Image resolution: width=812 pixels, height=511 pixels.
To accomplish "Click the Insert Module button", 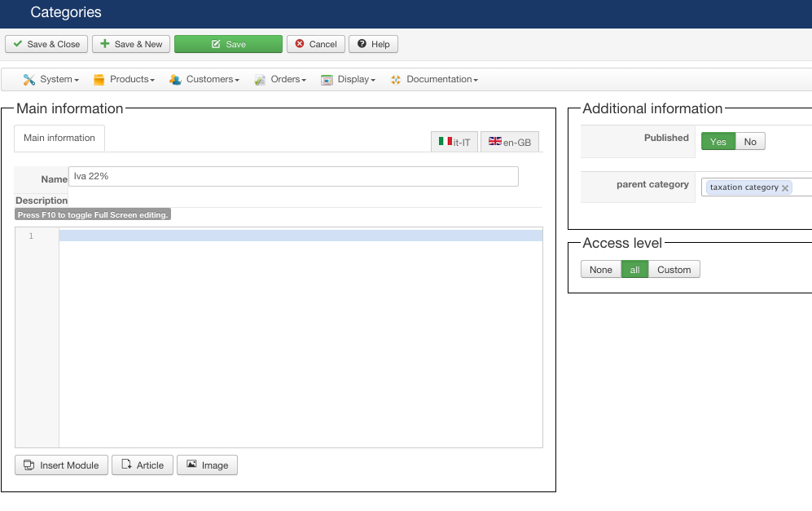I will [61, 465].
